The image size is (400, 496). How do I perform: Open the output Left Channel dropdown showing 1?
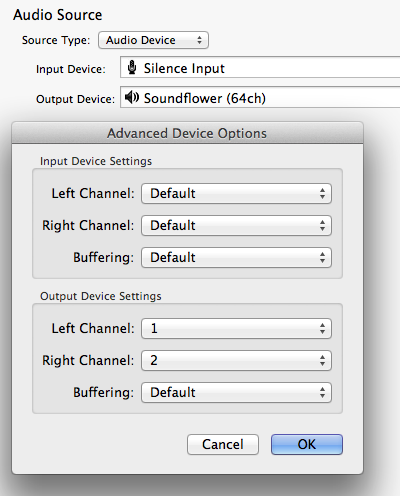[236, 328]
